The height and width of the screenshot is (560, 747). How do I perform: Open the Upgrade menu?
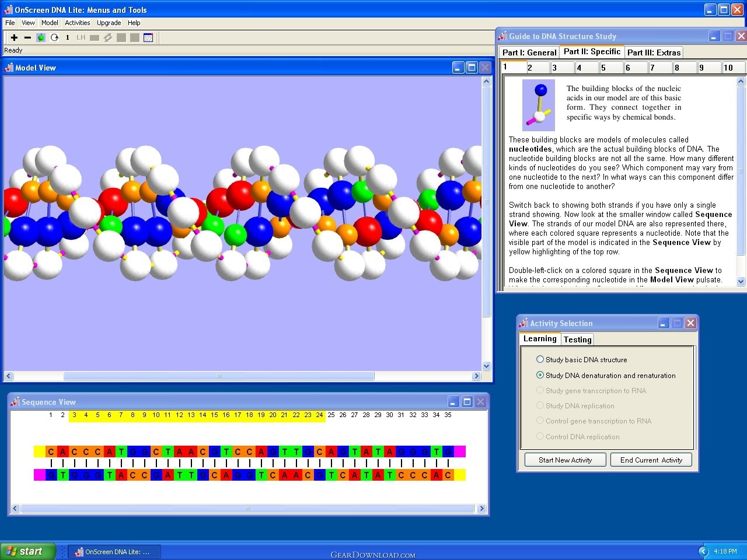109,23
